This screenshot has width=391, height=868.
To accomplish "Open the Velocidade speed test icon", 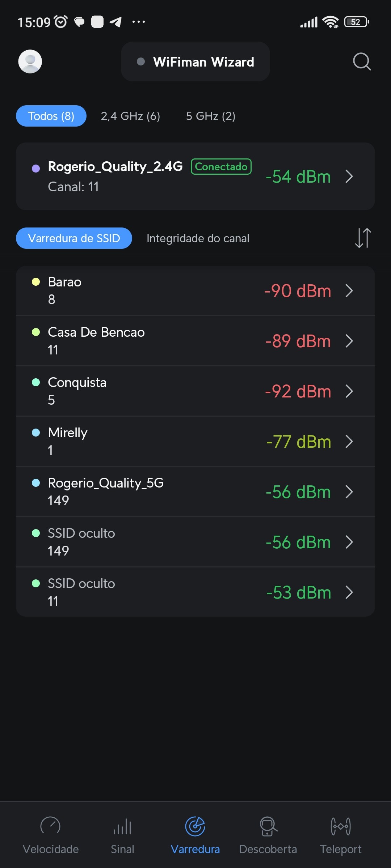I will pyautogui.click(x=50, y=826).
